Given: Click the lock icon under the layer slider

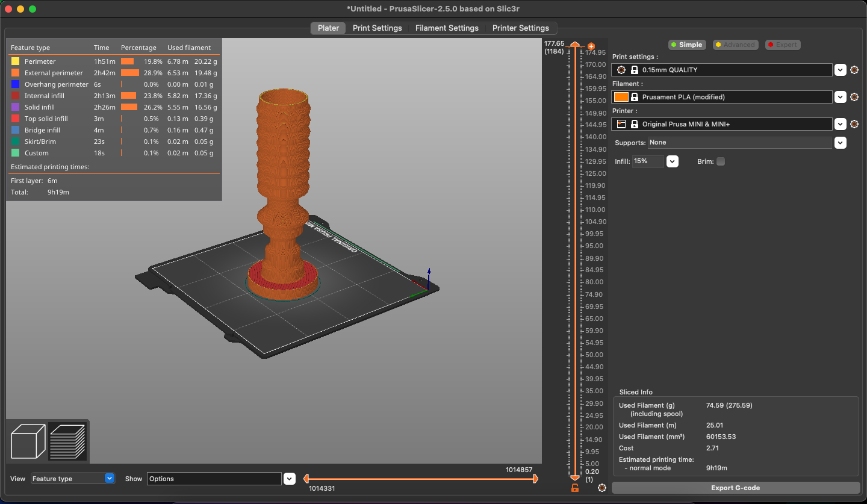Looking at the screenshot, I should (575, 488).
